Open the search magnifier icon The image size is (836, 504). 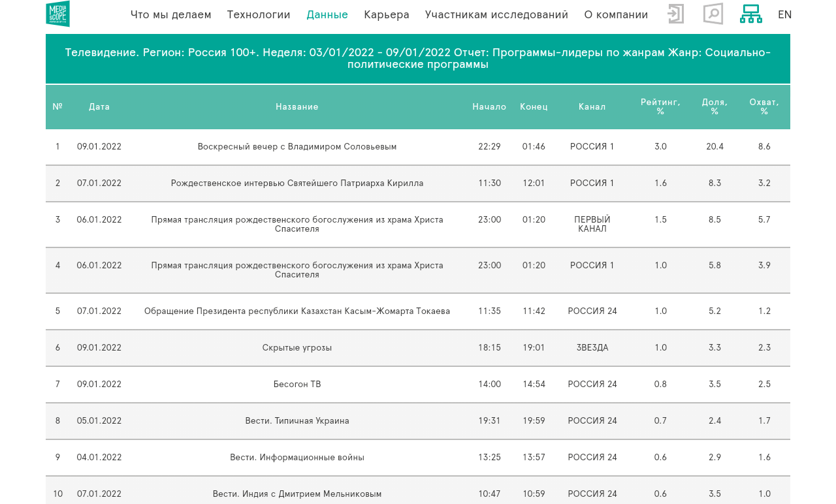click(713, 14)
